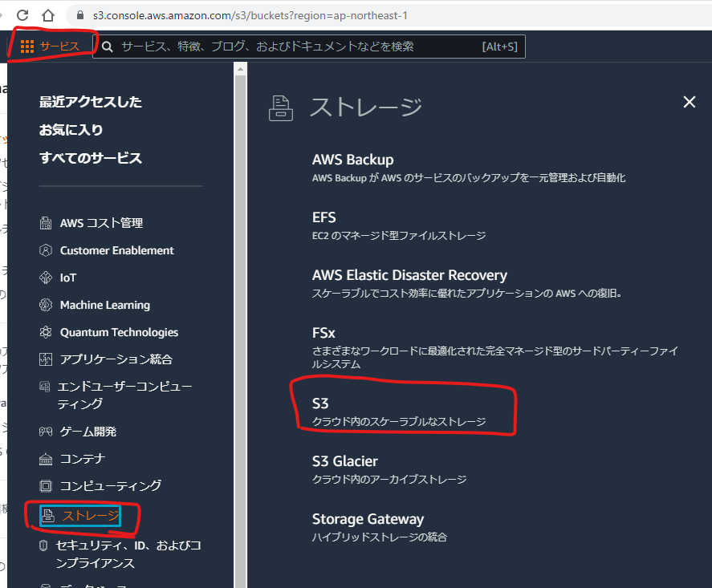
Task: Go to browser home page
Action: point(48,15)
